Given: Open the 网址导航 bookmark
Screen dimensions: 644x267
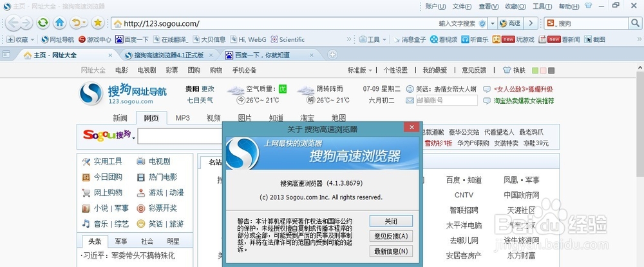Looking at the screenshot, I should coord(58,39).
